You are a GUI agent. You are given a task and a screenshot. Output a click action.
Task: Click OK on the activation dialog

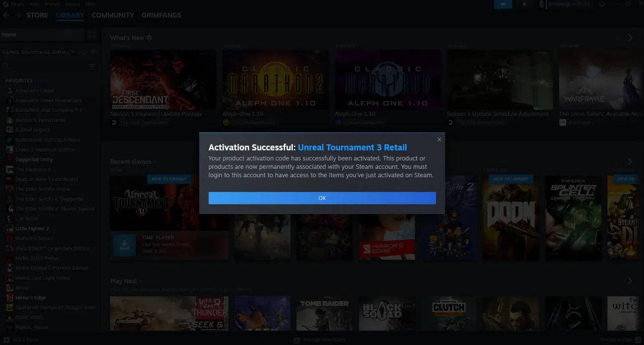pos(322,198)
